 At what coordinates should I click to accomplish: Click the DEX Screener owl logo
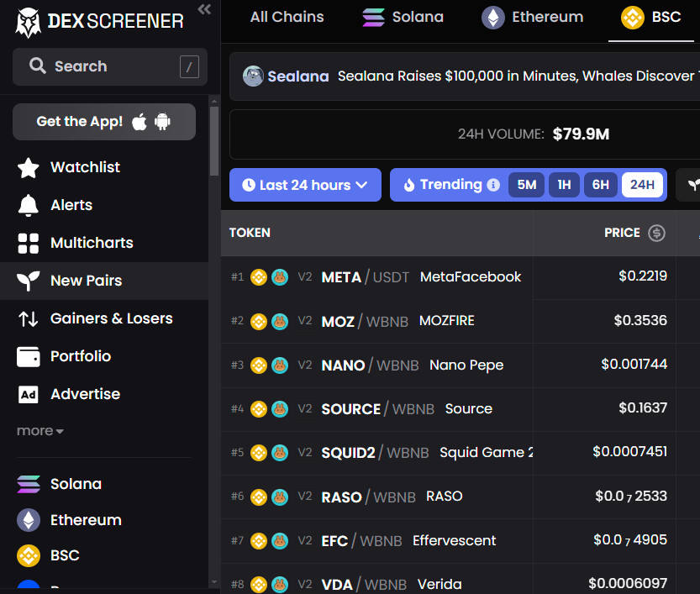pos(28,23)
